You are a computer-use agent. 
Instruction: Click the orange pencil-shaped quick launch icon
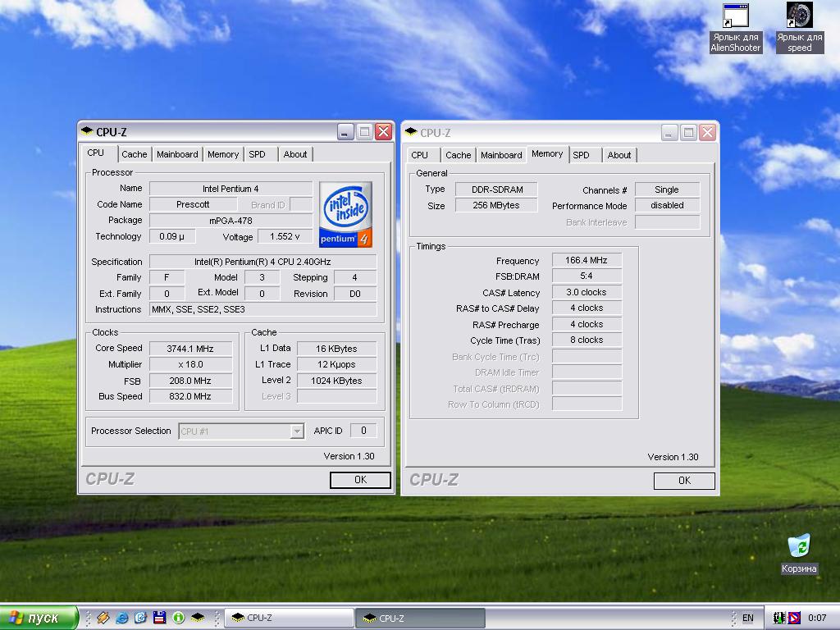pyautogui.click(x=103, y=618)
